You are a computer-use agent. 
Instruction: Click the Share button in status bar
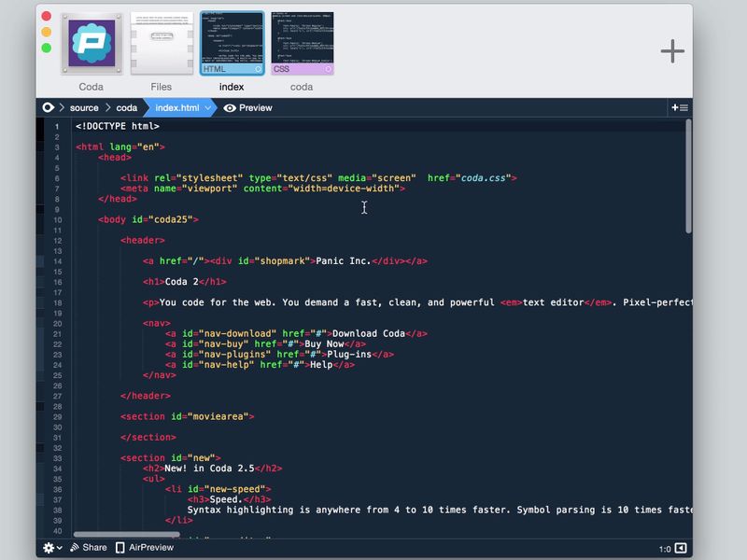point(89,548)
